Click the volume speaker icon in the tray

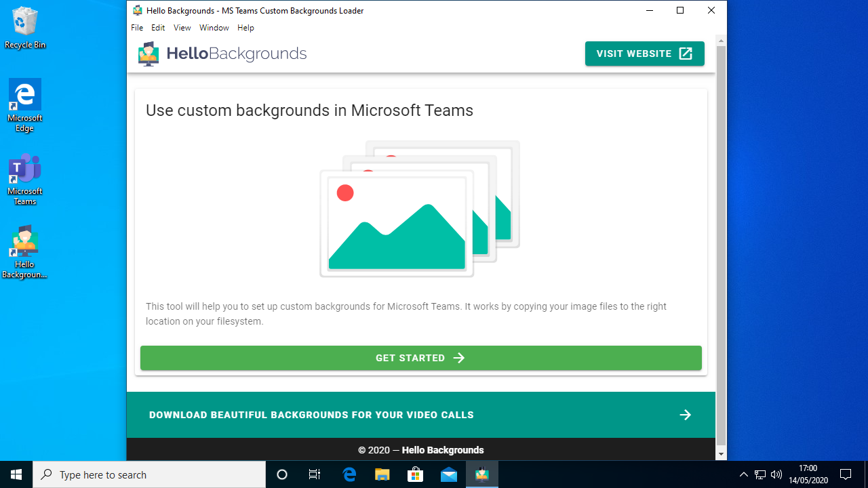point(776,474)
